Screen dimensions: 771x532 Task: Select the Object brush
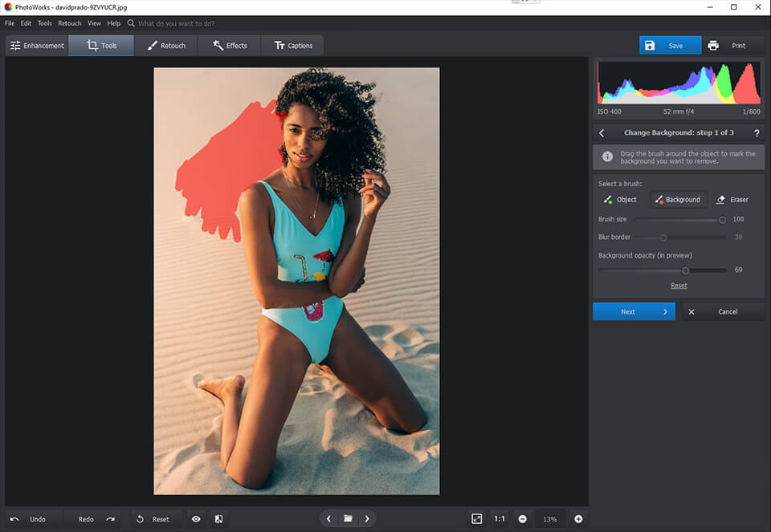pos(619,200)
